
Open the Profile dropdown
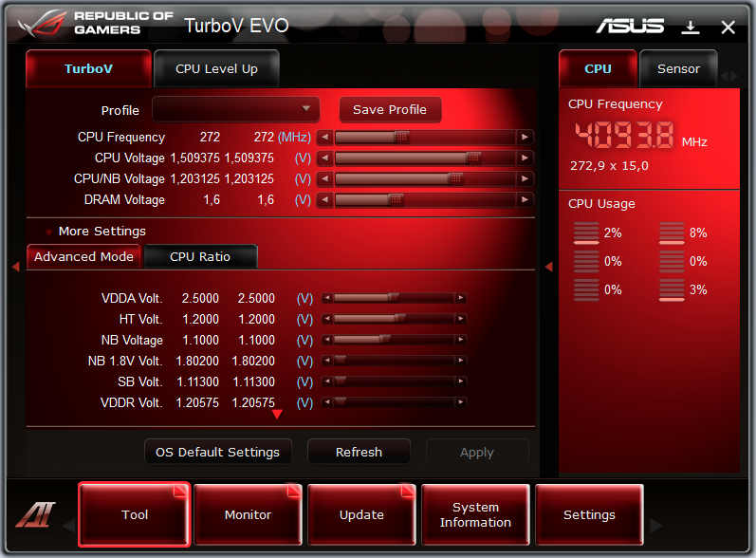point(236,109)
